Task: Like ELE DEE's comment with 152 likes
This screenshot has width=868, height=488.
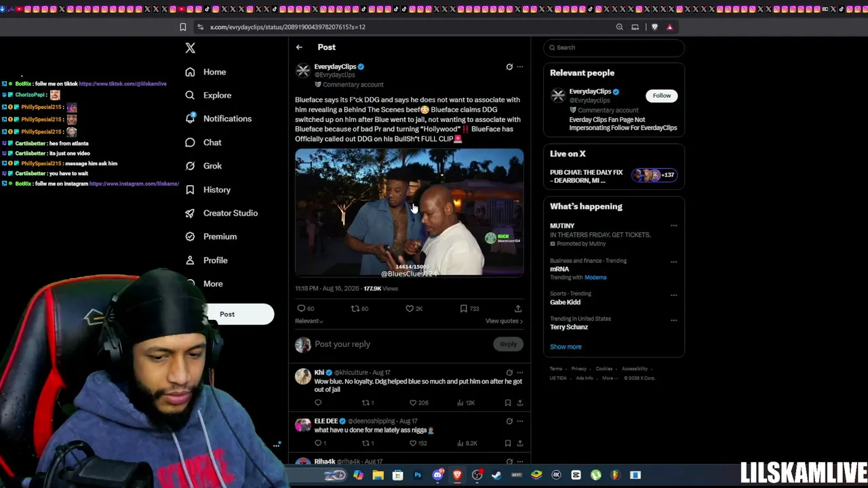Action: 418,443
